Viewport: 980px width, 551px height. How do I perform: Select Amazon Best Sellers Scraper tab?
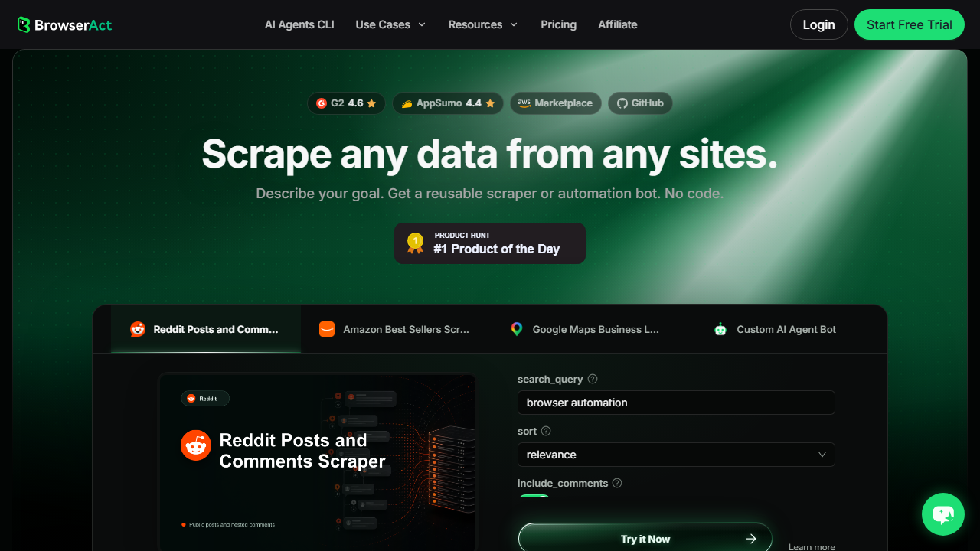(x=396, y=329)
